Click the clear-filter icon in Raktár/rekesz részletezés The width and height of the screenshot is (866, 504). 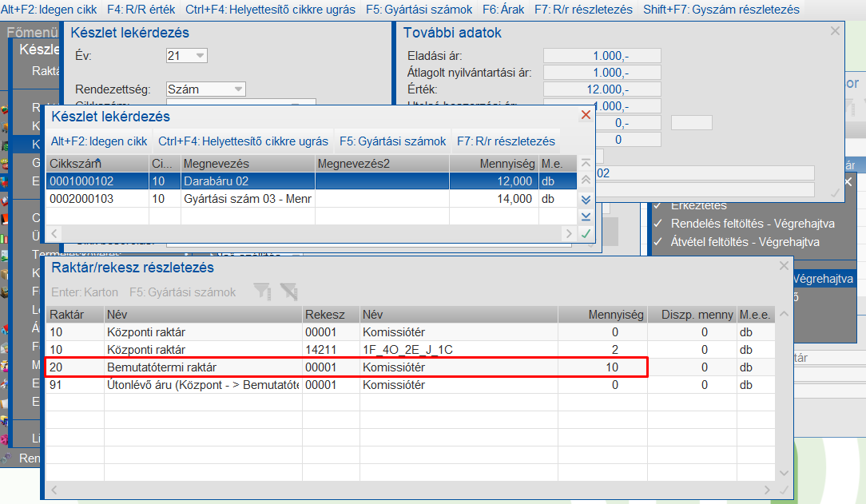click(289, 292)
